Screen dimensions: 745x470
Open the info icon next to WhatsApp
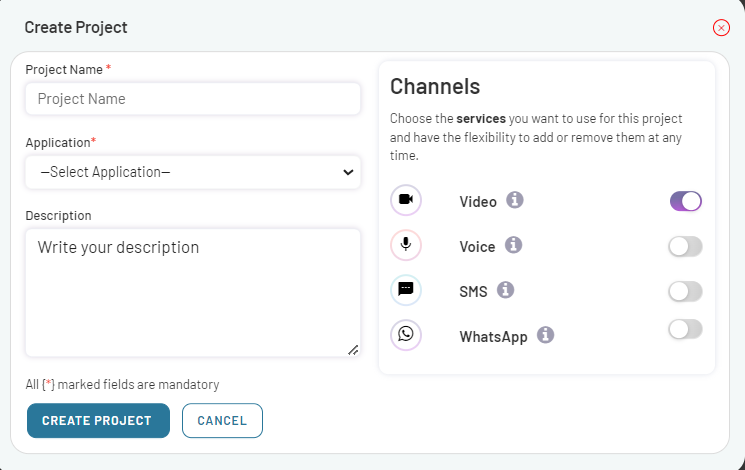coord(546,335)
